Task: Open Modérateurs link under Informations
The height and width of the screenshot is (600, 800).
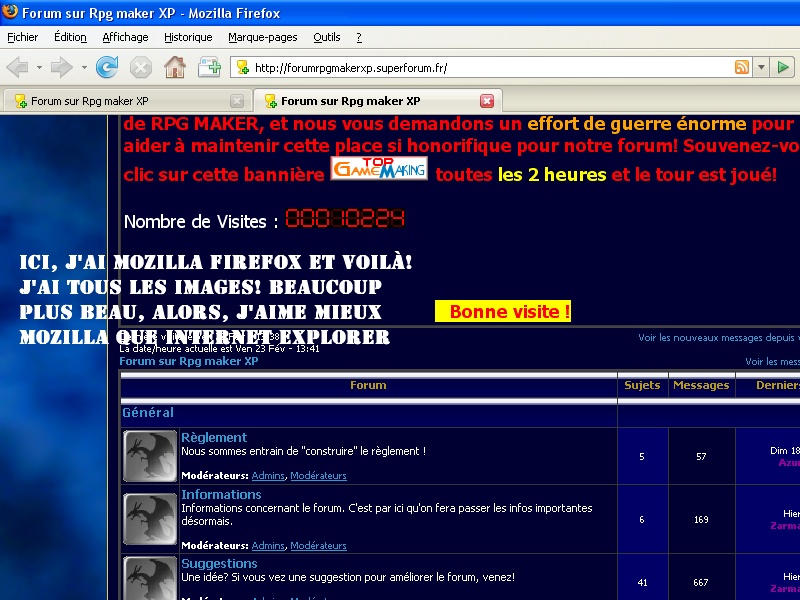Action: click(x=318, y=545)
